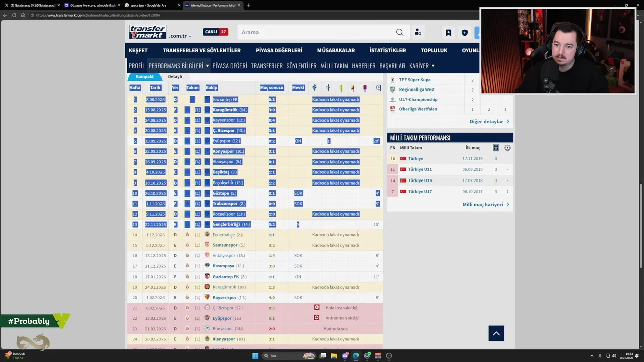Screen dimensions: 644x362
Task: Switch to the Göztepe live score browser tab
Action: click(x=93, y=5)
